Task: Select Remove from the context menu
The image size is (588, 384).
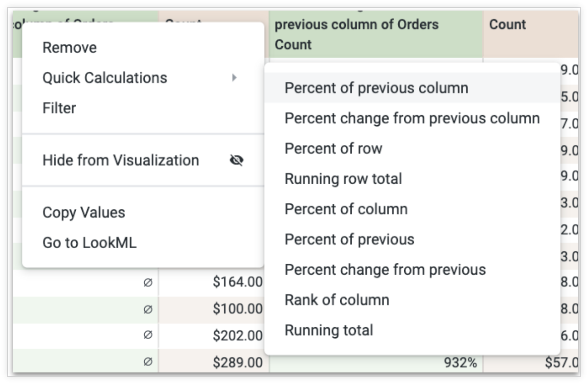Action: coord(69,48)
